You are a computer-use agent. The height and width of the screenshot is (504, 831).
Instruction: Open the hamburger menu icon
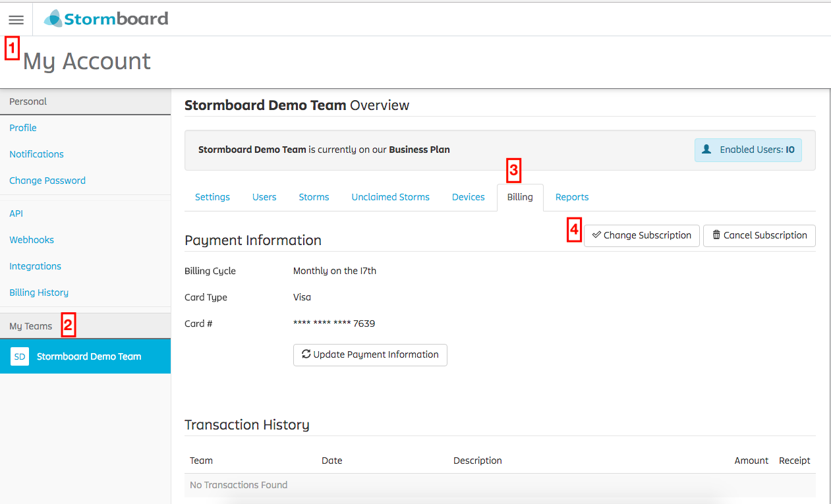point(16,20)
